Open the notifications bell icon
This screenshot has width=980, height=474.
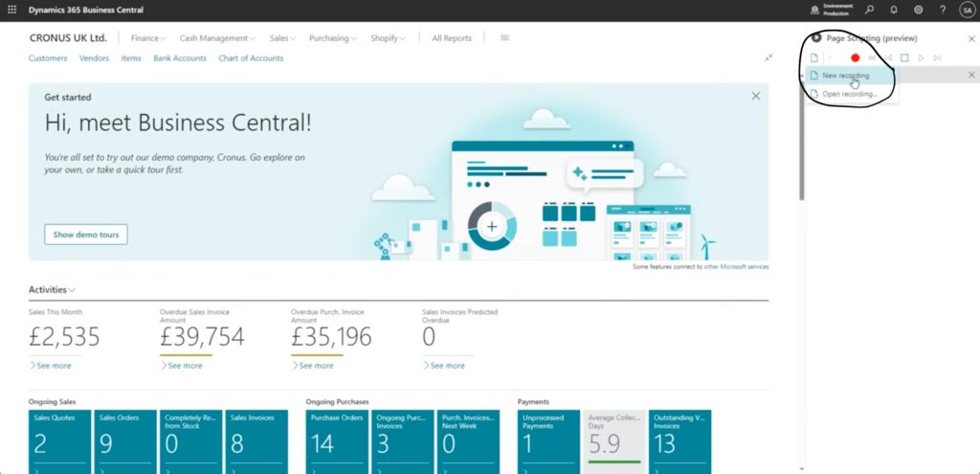(x=894, y=10)
